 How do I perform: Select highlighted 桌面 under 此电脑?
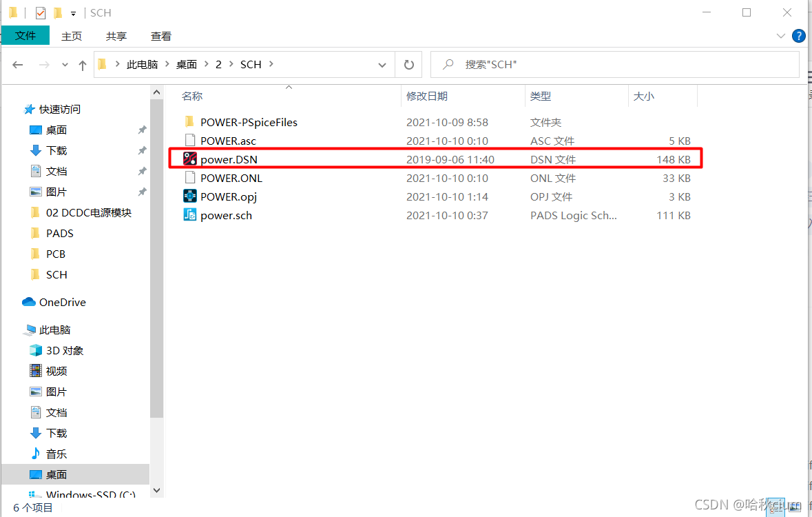pos(75,474)
